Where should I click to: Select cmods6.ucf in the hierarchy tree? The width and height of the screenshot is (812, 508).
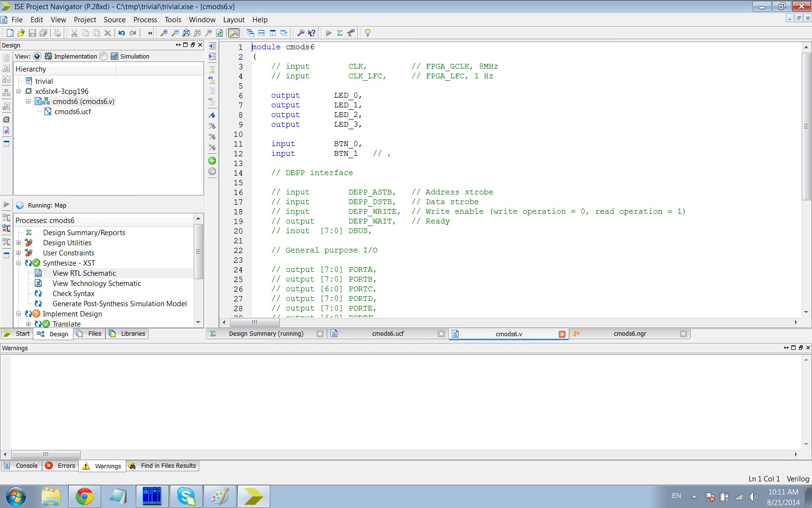[x=72, y=112]
